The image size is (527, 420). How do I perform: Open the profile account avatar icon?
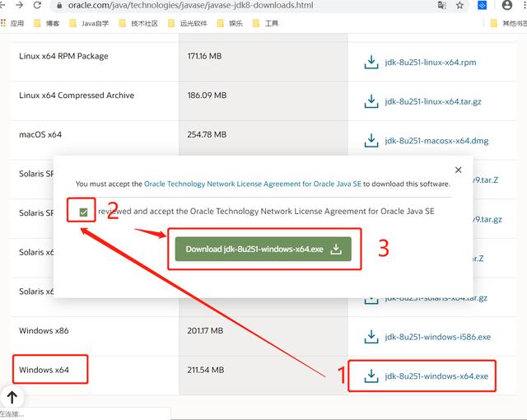(507, 5)
